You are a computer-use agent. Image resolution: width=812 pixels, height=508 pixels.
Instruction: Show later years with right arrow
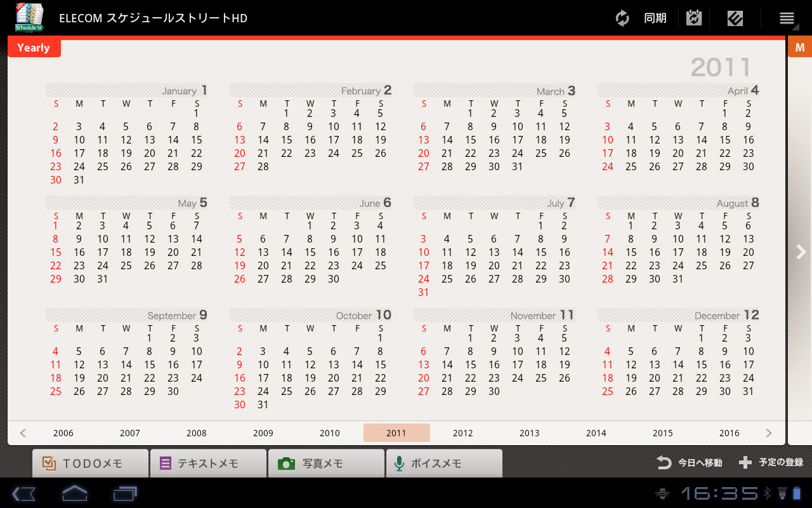click(769, 433)
